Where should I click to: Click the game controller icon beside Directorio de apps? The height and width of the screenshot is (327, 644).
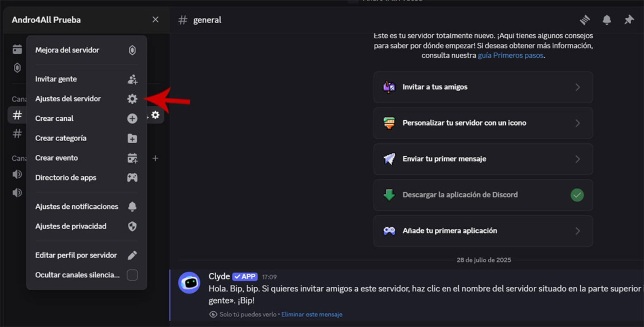coord(132,178)
